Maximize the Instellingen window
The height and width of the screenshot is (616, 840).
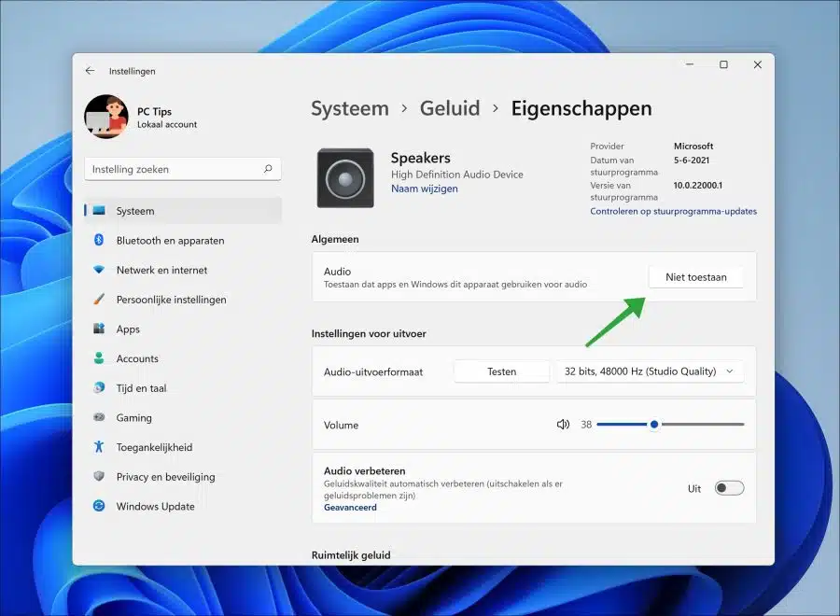tap(723, 64)
